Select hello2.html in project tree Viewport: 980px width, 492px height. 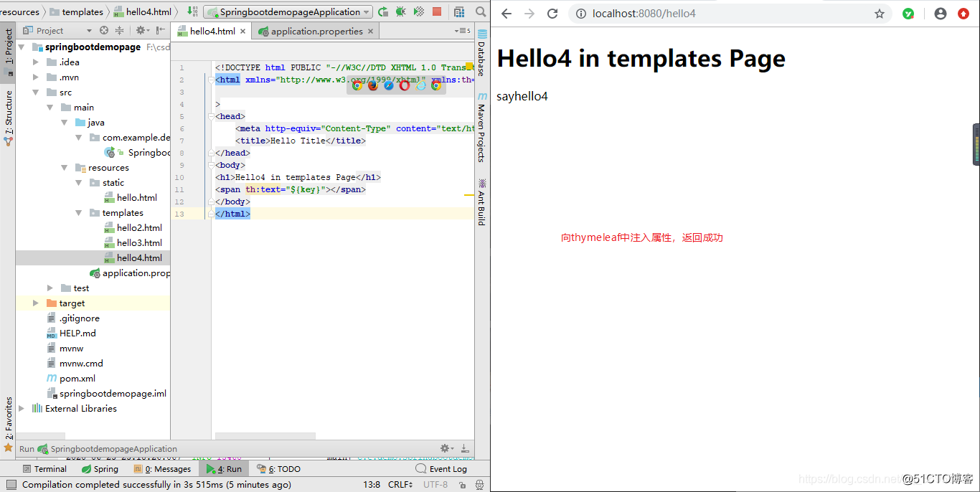click(x=133, y=228)
